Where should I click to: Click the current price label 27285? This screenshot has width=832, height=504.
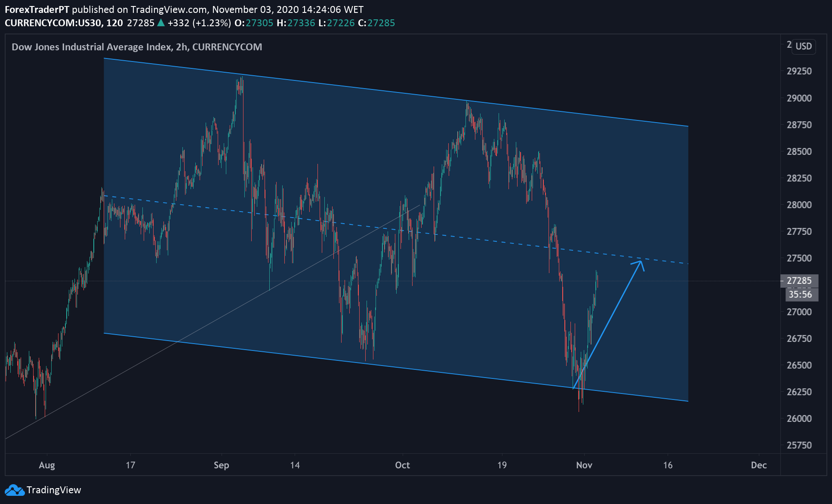(x=799, y=281)
